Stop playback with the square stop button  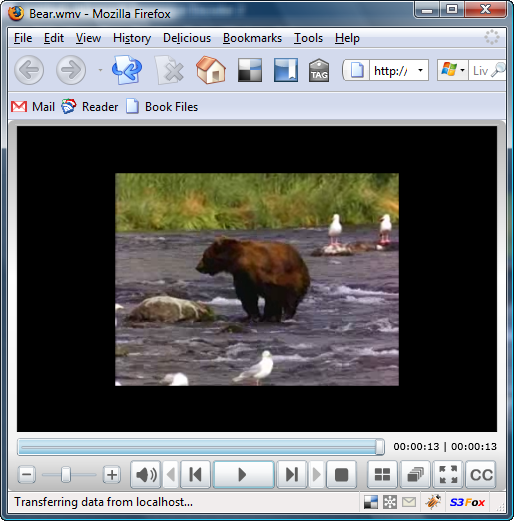(x=341, y=475)
